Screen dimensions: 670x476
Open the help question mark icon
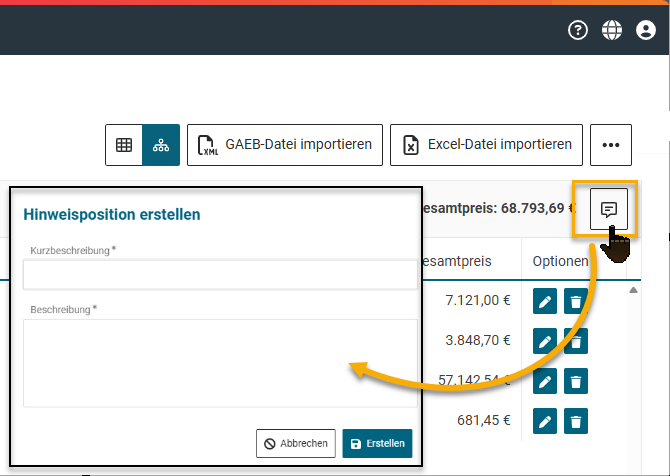(x=578, y=30)
